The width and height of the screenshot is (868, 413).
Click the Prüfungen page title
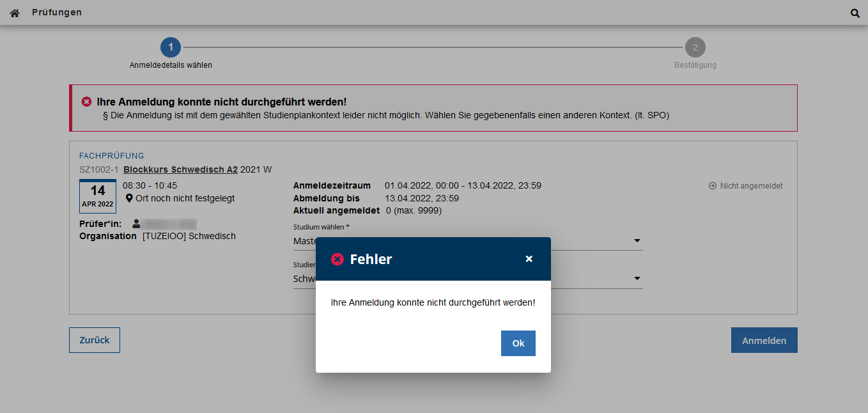click(x=57, y=13)
